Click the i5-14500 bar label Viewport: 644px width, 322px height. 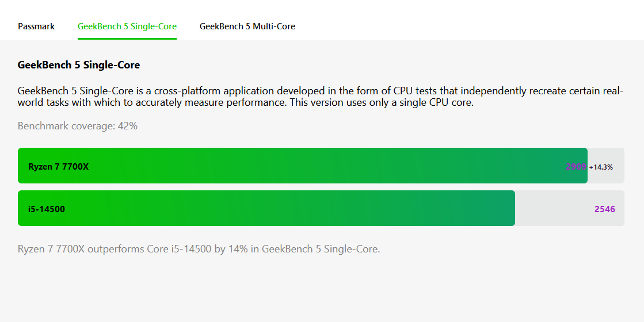pyautogui.click(x=47, y=209)
